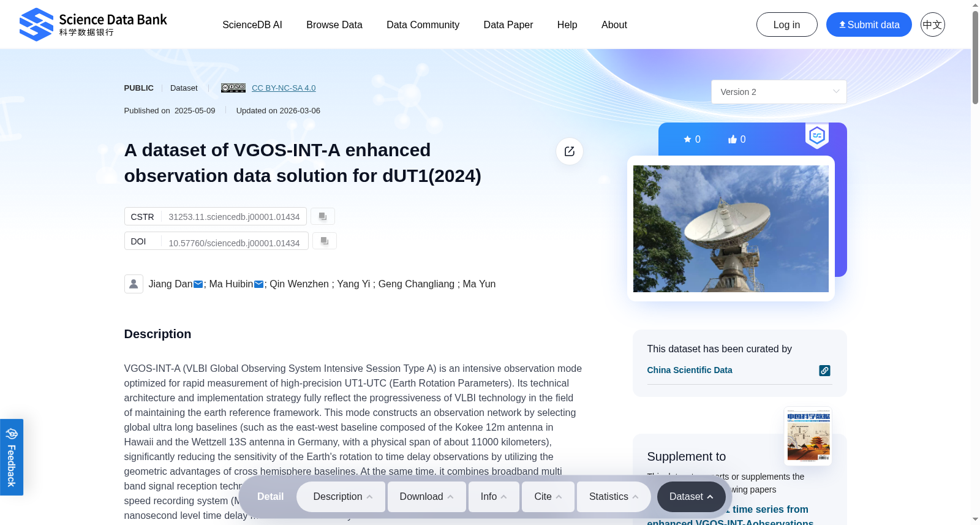Viewport: 980px width, 525px height.
Task: Click the star favorite icon
Action: pyautogui.click(x=687, y=139)
